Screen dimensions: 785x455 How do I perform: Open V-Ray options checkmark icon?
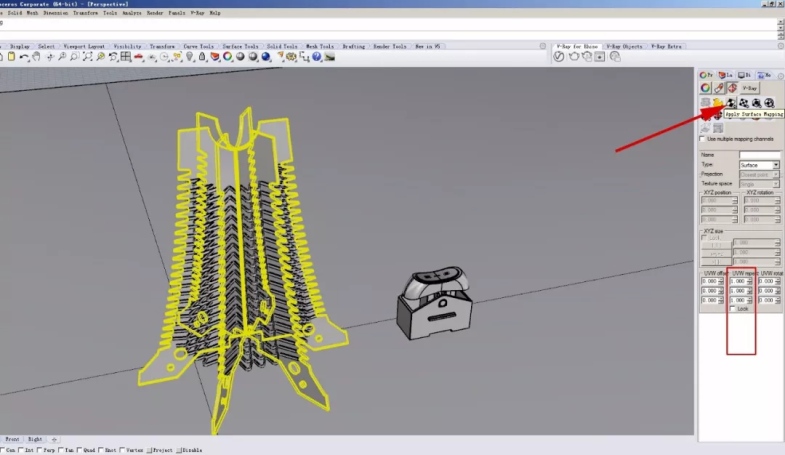point(559,57)
